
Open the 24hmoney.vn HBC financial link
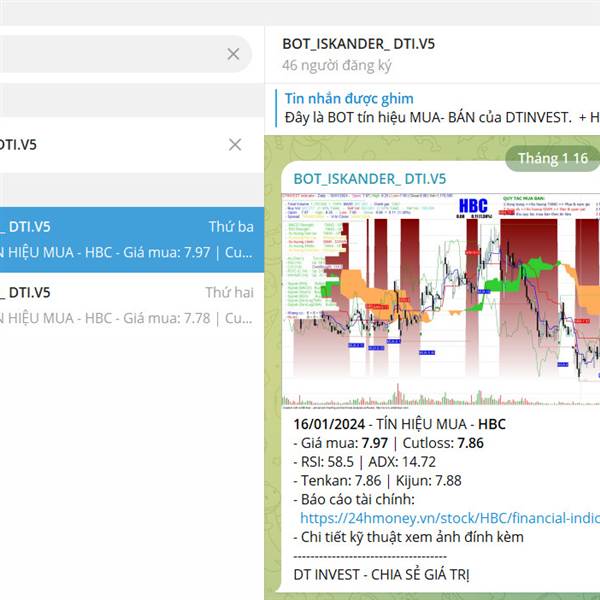(450, 518)
